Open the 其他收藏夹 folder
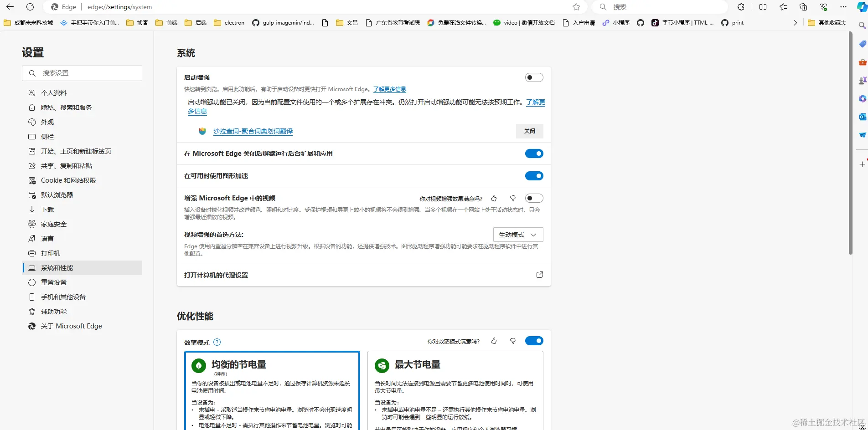868x430 pixels. 827,23
